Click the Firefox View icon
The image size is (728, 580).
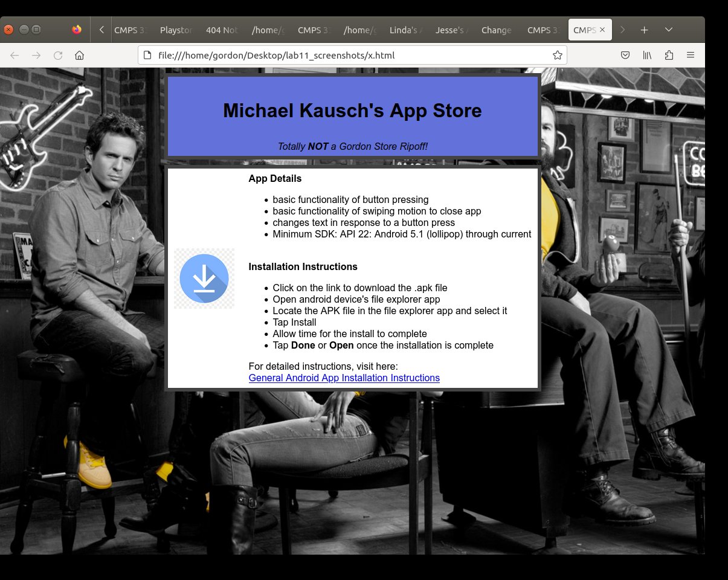click(x=76, y=30)
